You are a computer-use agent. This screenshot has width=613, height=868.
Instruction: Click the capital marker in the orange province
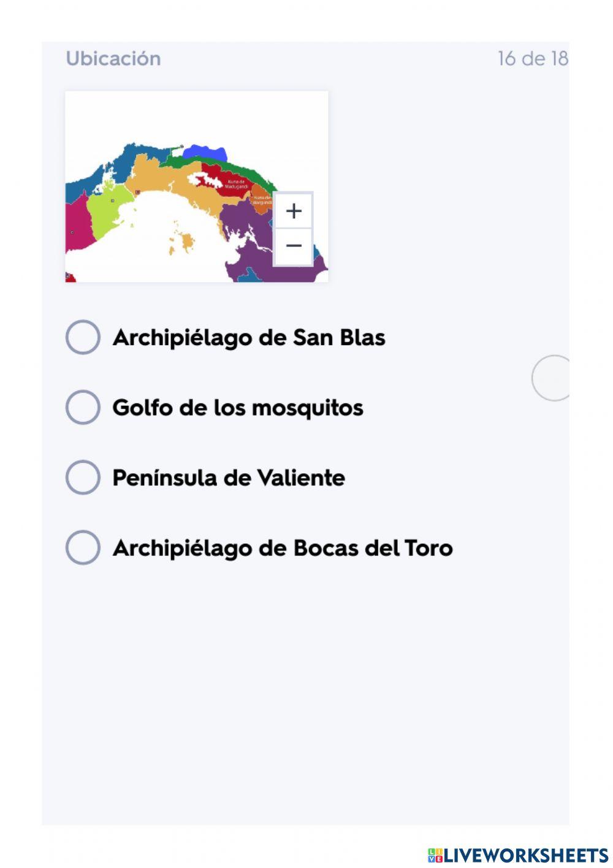point(137,192)
